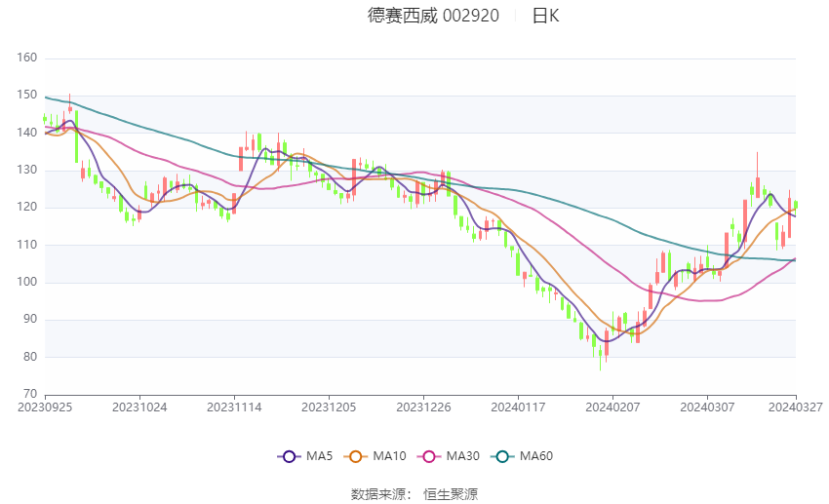Click the 数据来源 caption text

(378, 494)
